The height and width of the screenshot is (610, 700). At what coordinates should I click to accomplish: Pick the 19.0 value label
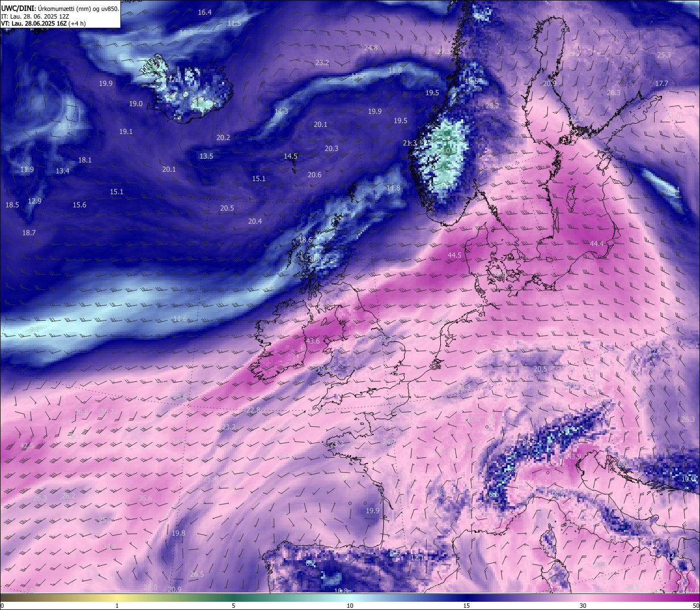tap(136, 103)
